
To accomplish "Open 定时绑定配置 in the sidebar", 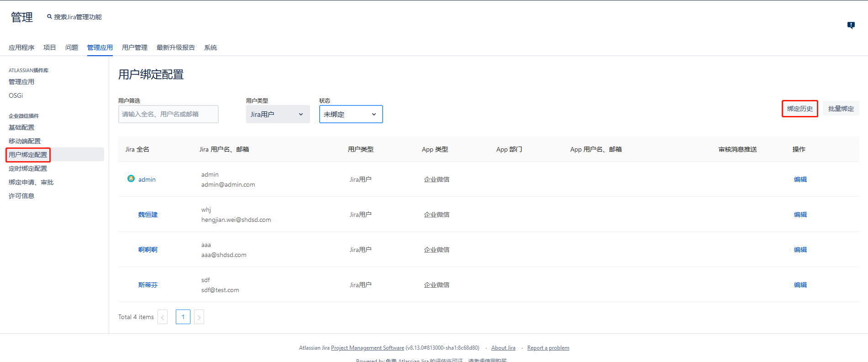I will click(x=28, y=168).
